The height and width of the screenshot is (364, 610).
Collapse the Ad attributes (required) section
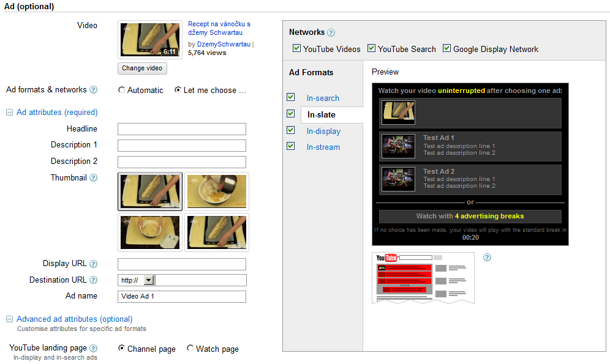click(9, 113)
